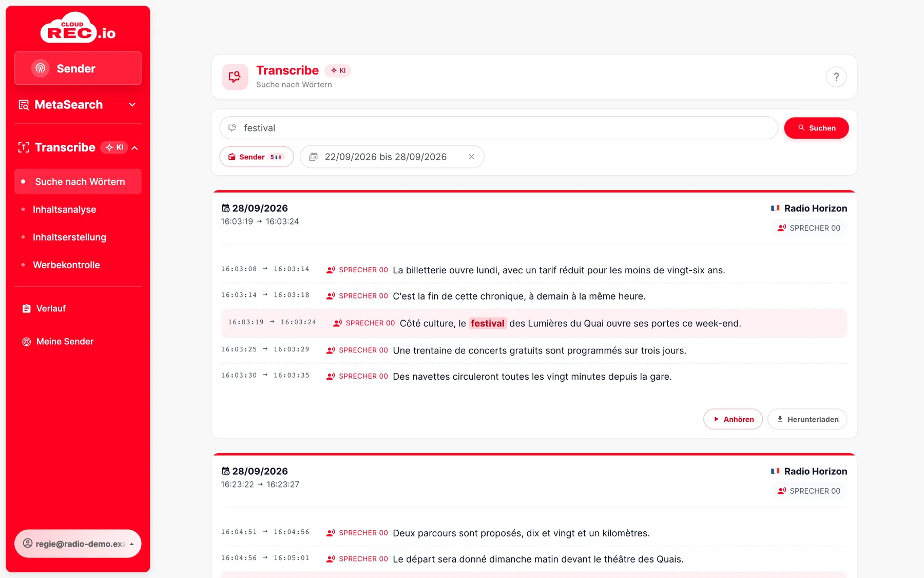Open Verlauf history page
The image size is (924, 578).
[51, 309]
